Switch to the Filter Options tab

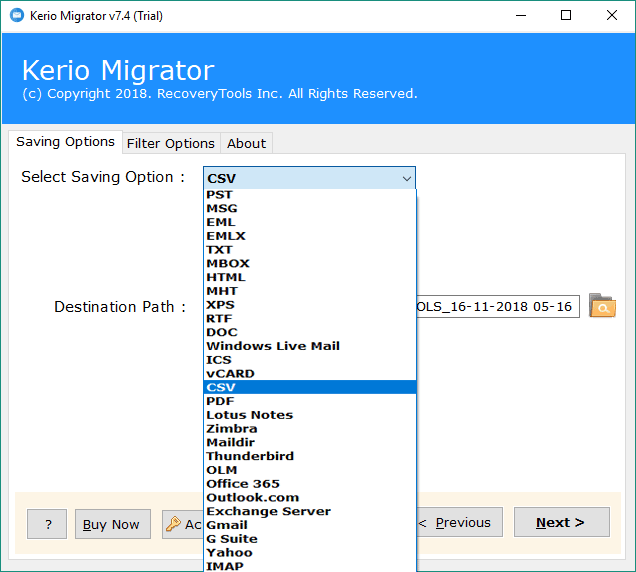[x=171, y=143]
